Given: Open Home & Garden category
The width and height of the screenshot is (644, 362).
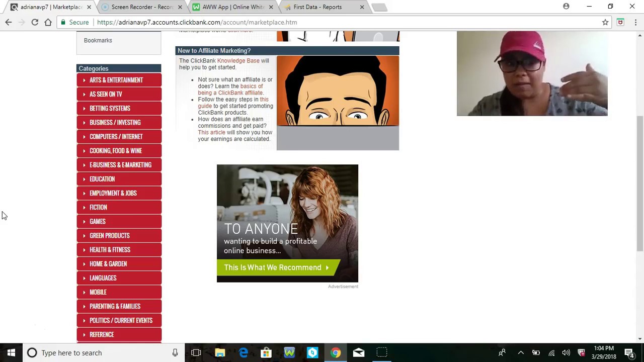Looking at the screenshot, I should pos(119,263).
